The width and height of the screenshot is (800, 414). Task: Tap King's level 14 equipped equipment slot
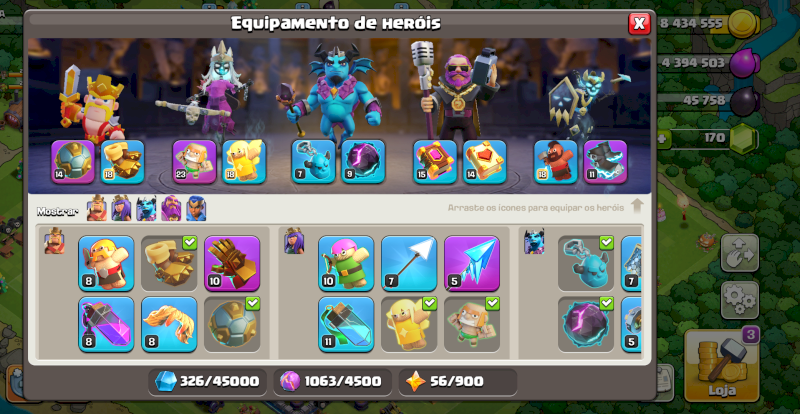pos(73,162)
